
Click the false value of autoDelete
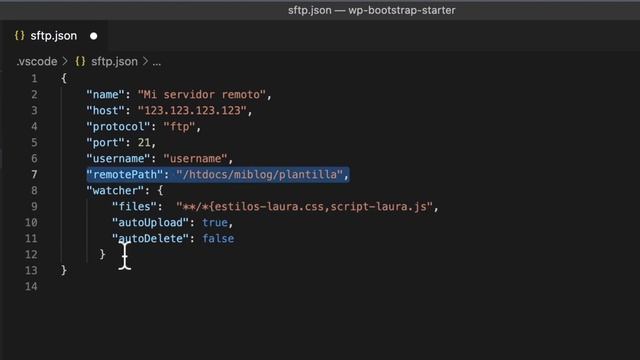(x=218, y=239)
